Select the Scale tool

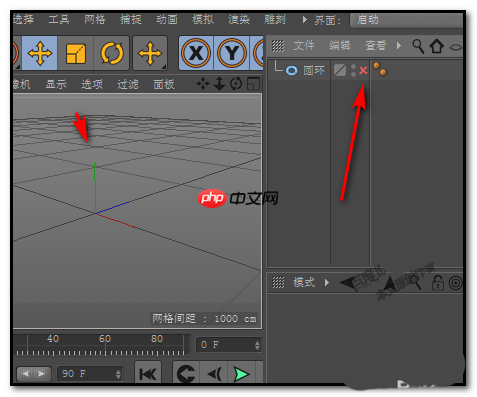click(x=76, y=53)
